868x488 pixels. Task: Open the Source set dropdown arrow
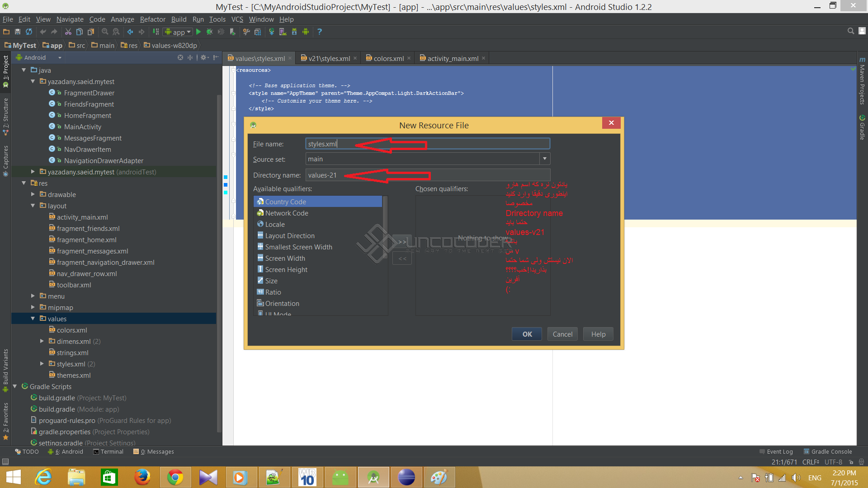(545, 159)
